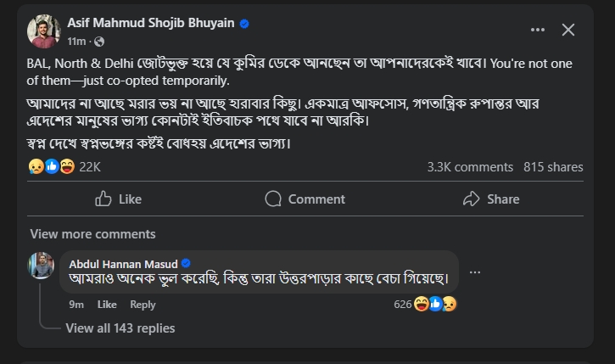This screenshot has width=615, height=364.
Task: Click the verified badge beside Asif's name
Action: (x=244, y=24)
